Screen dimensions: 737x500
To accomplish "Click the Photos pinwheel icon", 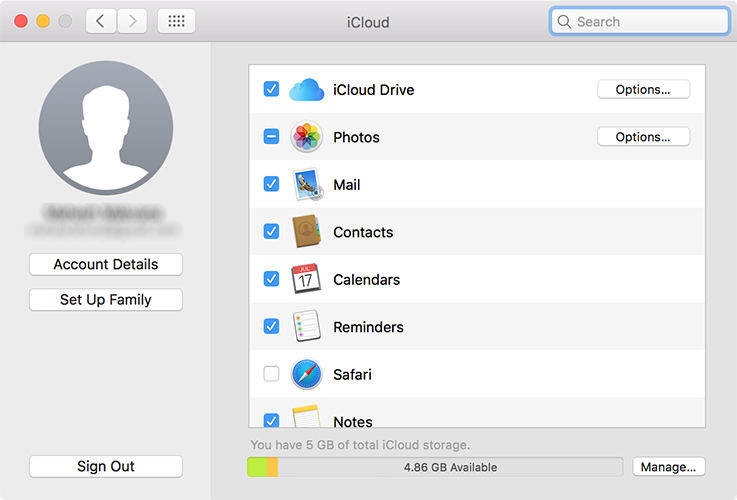I will [306, 137].
